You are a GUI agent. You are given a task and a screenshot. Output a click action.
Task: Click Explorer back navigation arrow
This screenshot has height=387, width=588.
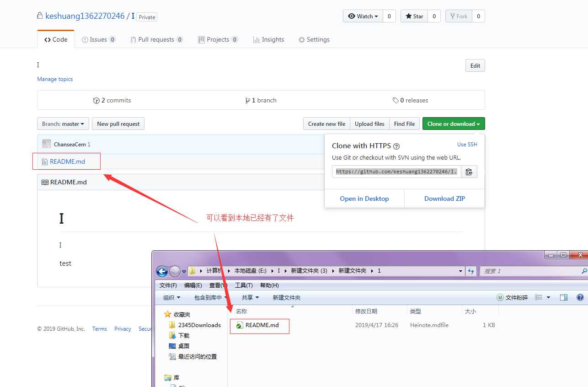[x=162, y=271]
